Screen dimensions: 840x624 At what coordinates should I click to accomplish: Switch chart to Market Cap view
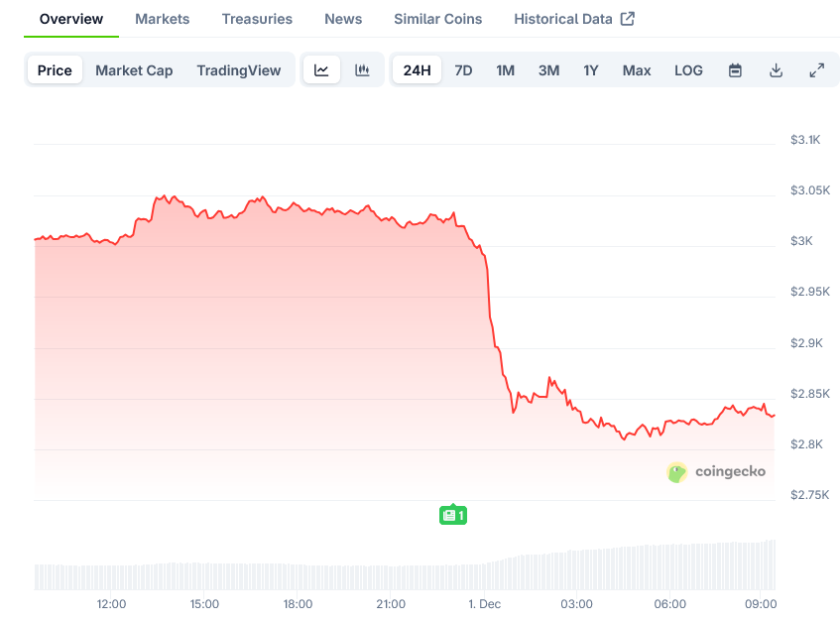134,69
